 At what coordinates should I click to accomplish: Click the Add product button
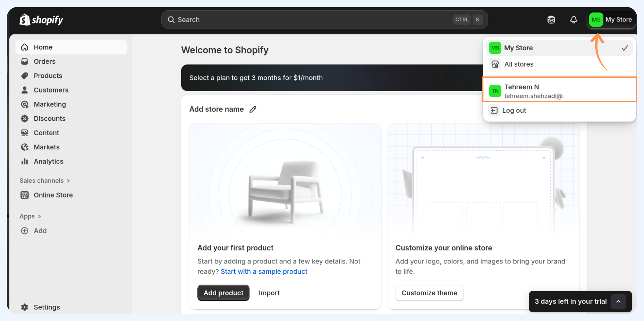(x=223, y=293)
